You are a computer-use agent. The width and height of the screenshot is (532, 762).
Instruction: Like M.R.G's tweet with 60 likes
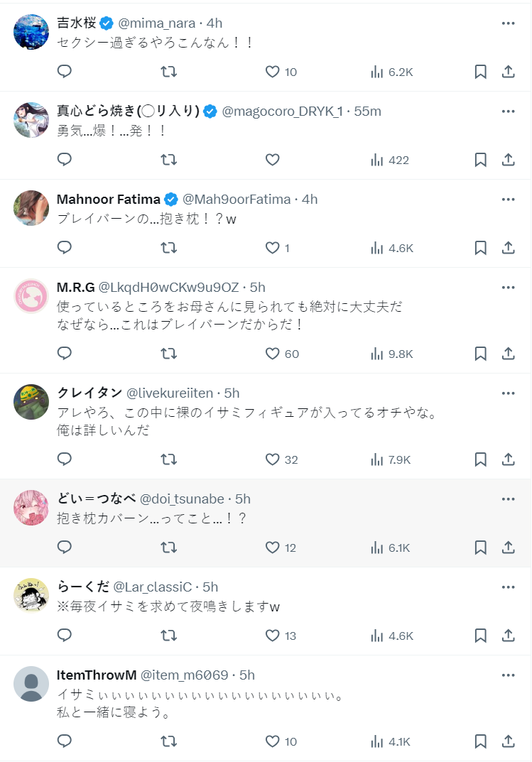click(273, 354)
